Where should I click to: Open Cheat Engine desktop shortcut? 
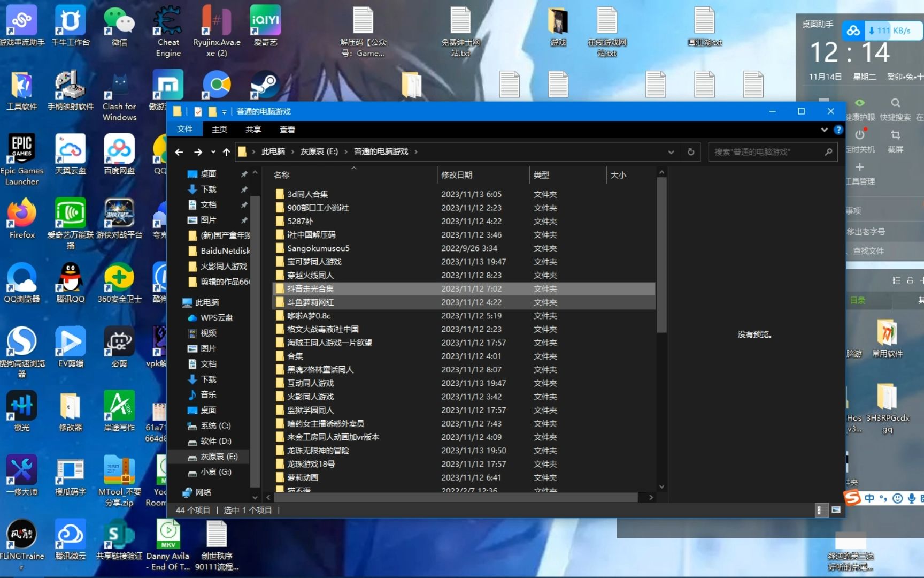tap(168, 31)
